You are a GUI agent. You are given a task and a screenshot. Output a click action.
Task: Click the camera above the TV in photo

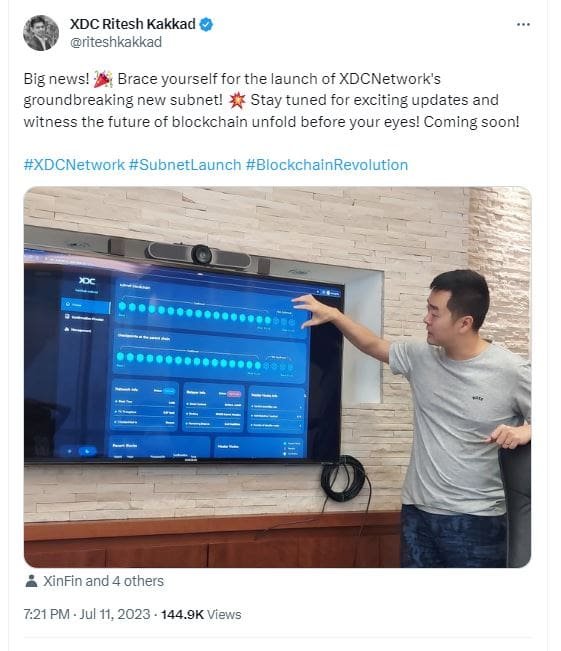click(202, 254)
